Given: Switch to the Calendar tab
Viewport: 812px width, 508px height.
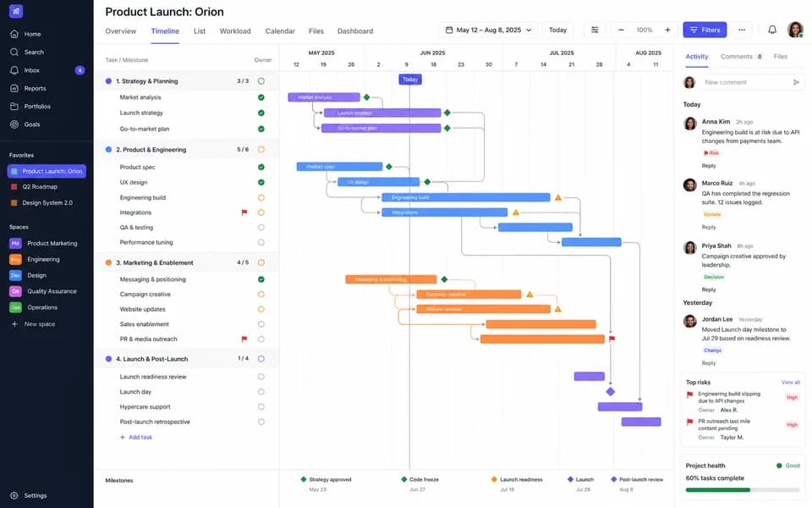Looking at the screenshot, I should point(280,31).
